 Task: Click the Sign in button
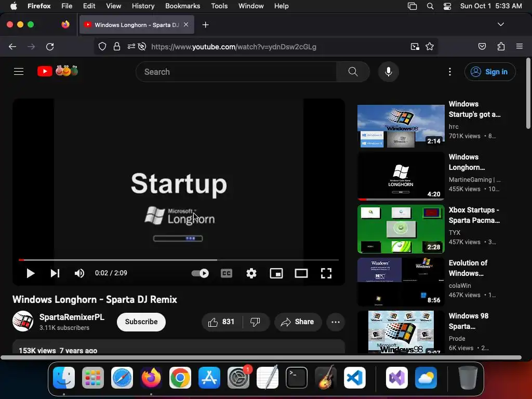tap(490, 72)
